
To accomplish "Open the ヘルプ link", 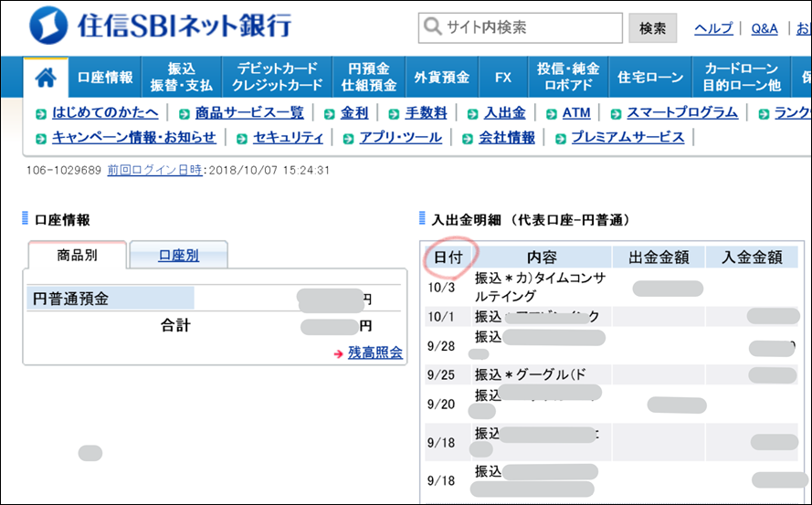I will tap(713, 28).
